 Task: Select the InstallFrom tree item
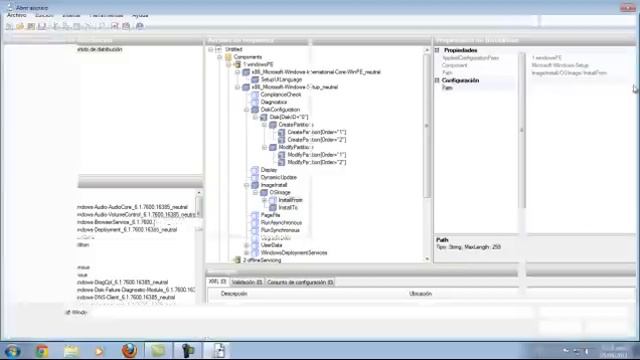[x=290, y=200]
